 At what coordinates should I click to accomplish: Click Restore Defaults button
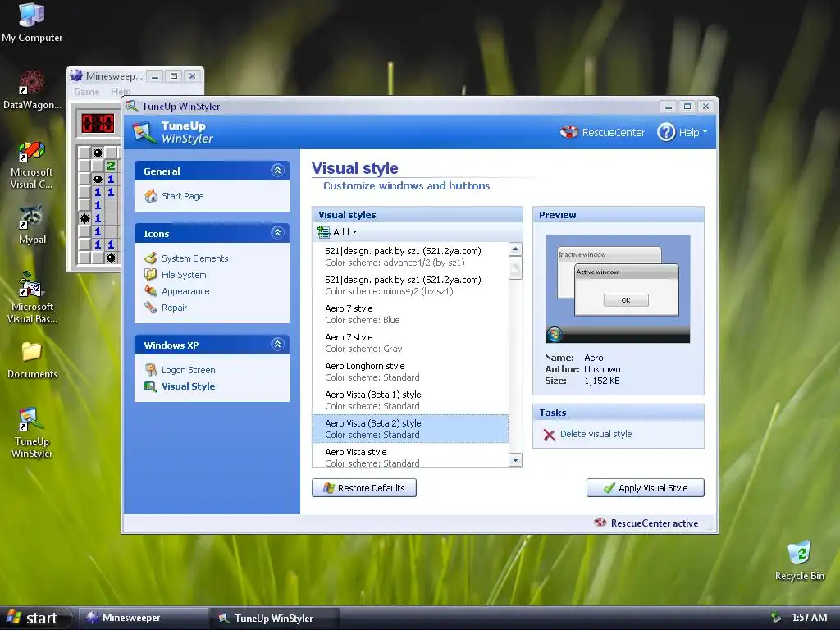pos(364,488)
